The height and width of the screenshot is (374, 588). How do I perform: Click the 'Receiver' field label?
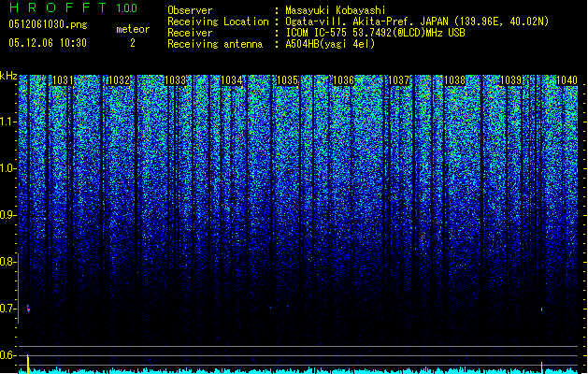point(190,33)
